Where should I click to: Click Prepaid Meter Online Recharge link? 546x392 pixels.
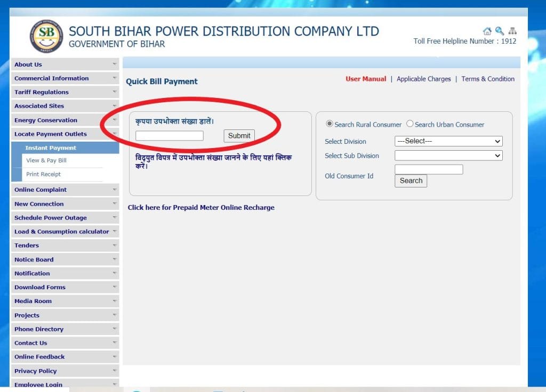(x=201, y=208)
